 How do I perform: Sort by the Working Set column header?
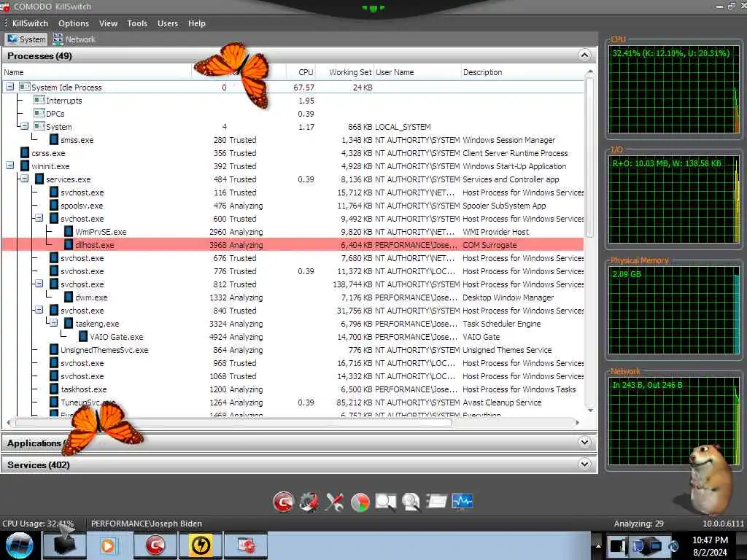(345, 72)
